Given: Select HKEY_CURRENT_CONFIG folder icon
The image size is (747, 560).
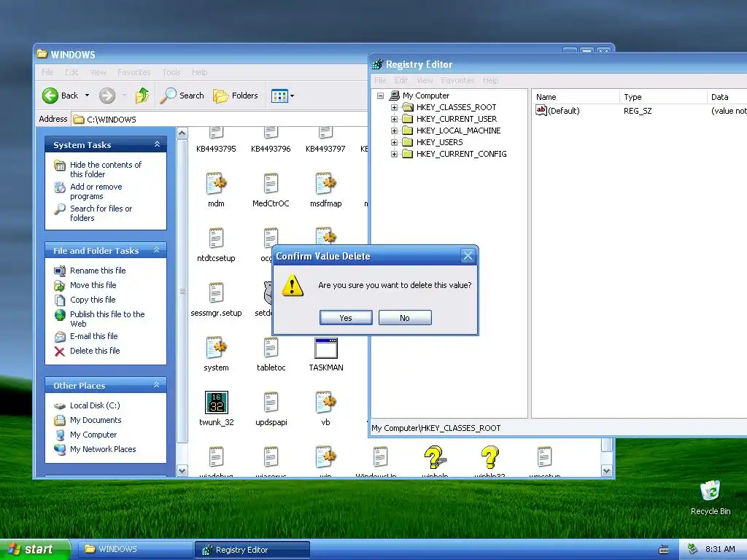Looking at the screenshot, I should pyautogui.click(x=407, y=154).
